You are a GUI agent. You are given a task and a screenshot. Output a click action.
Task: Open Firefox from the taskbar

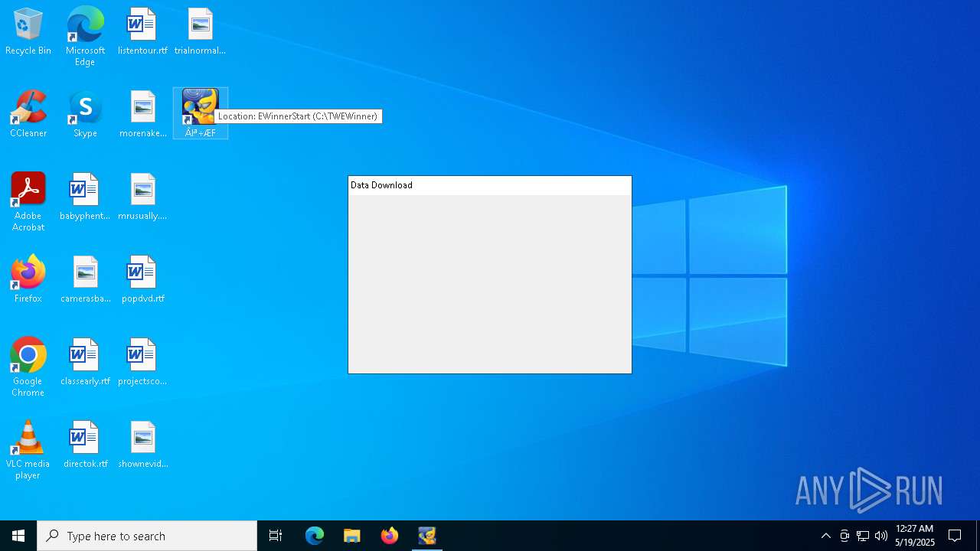coord(390,536)
